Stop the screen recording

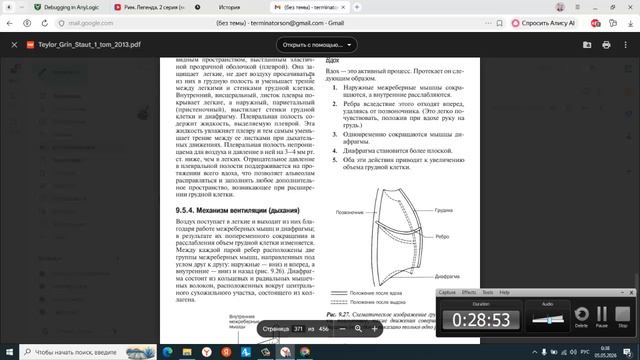pos(622,317)
